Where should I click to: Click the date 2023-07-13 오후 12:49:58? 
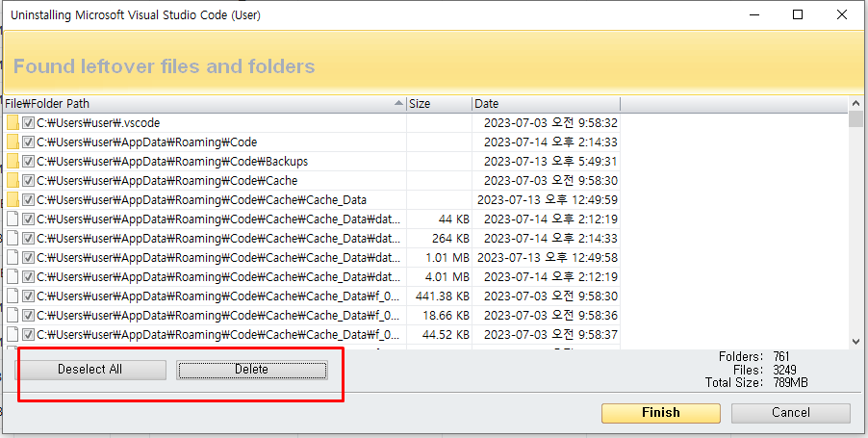[548, 257]
